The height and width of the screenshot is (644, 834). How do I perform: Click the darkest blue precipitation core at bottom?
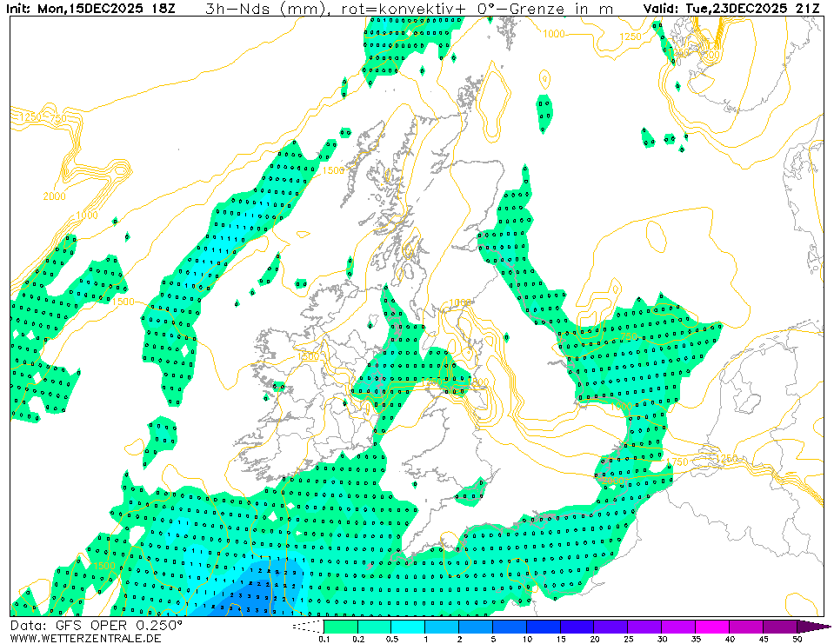[252, 600]
